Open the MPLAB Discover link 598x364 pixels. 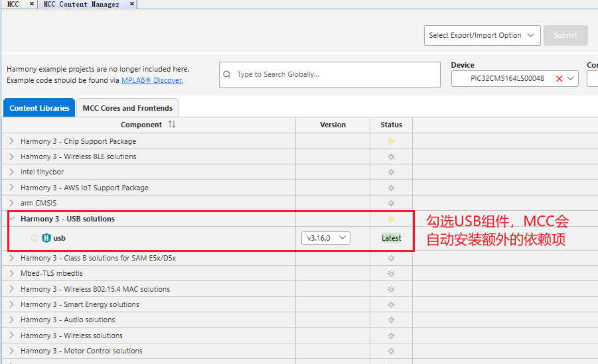click(x=152, y=80)
